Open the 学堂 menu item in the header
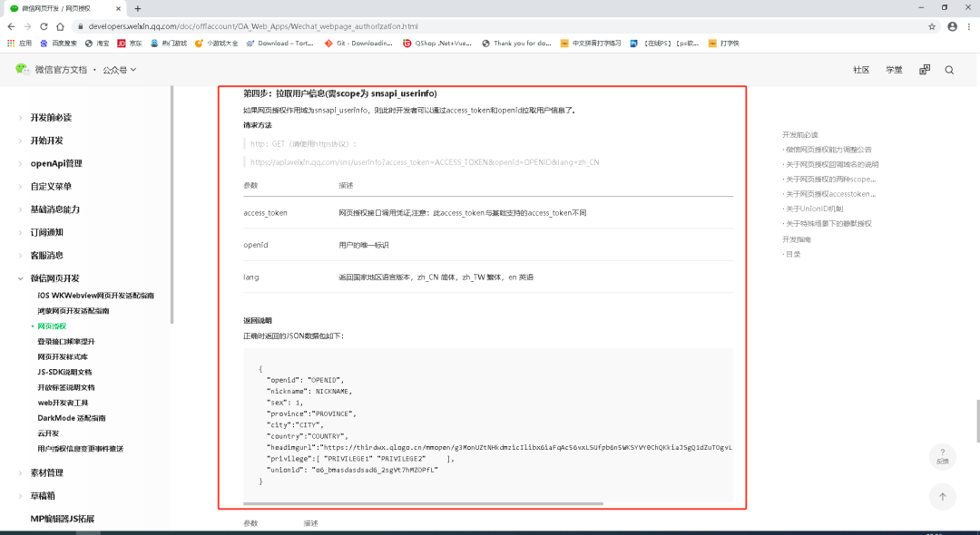The height and width of the screenshot is (535, 980). tap(894, 70)
